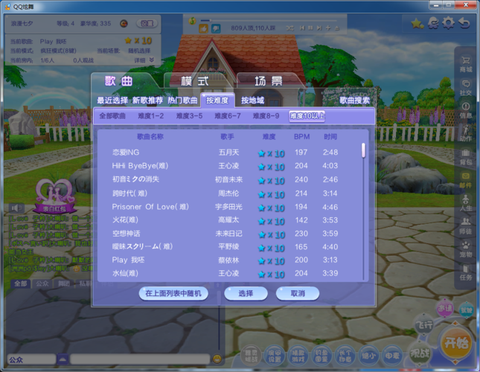Click the cloud refresh icon beside the gear
The height and width of the screenshot is (372, 480).
tap(433, 23)
